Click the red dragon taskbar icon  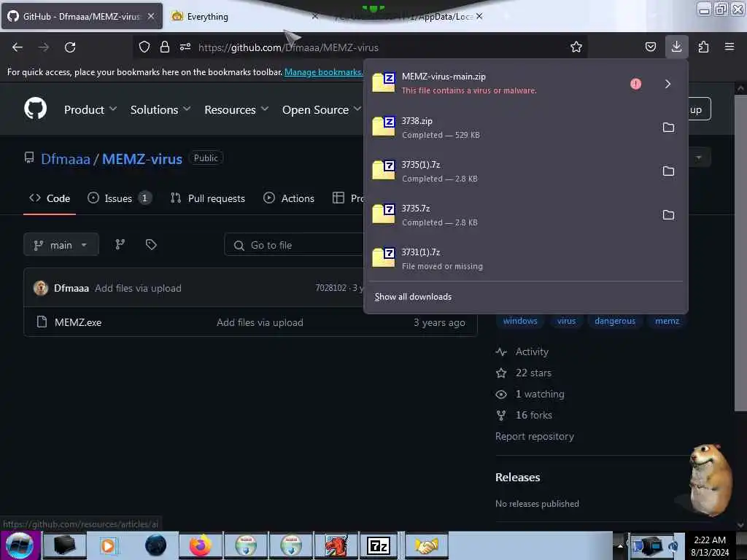tap(336, 545)
